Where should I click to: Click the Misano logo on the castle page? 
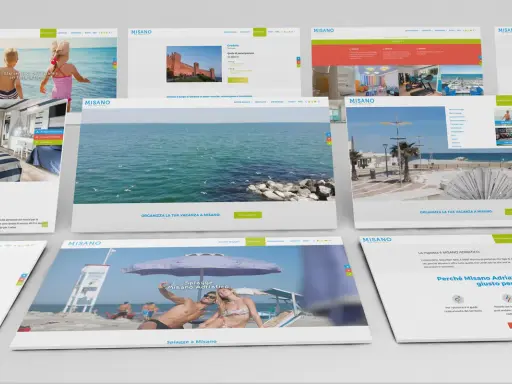click(x=141, y=32)
